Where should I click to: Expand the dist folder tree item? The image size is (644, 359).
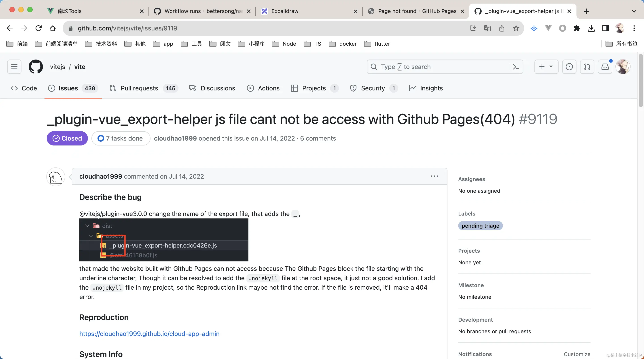click(87, 225)
